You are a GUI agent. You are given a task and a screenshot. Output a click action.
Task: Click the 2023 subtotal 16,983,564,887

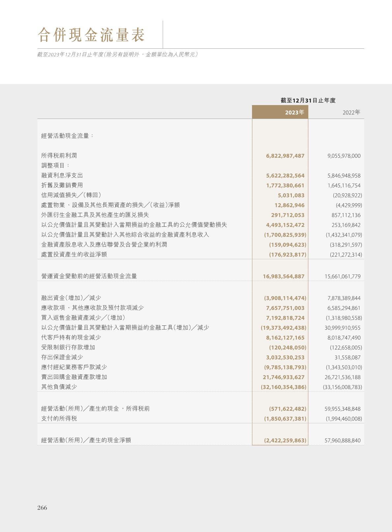[x=283, y=276]
